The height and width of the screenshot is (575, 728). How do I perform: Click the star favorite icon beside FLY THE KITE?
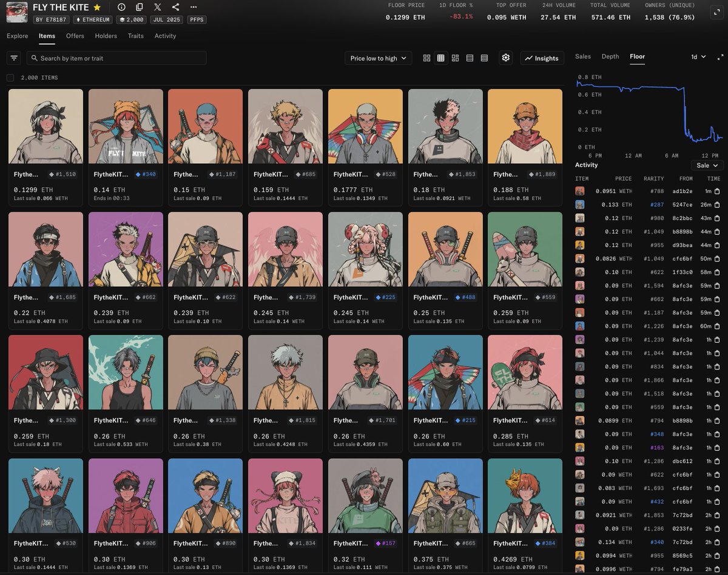point(97,7)
